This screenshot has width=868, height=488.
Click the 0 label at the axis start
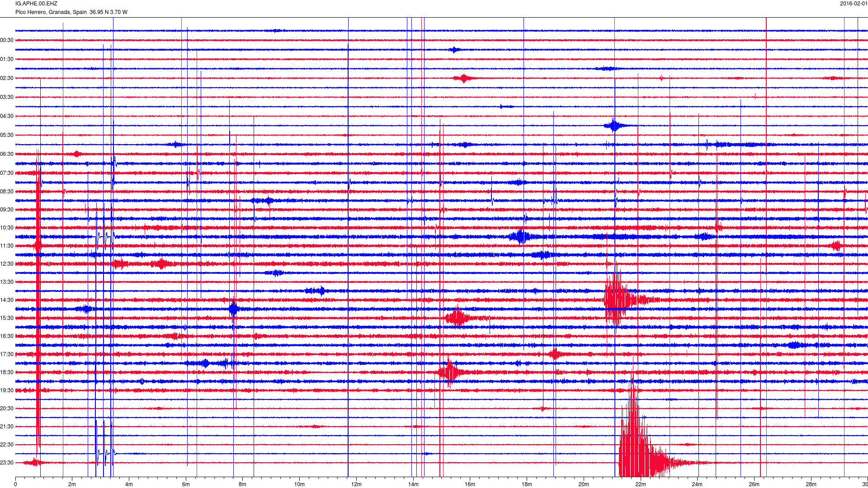(15, 484)
